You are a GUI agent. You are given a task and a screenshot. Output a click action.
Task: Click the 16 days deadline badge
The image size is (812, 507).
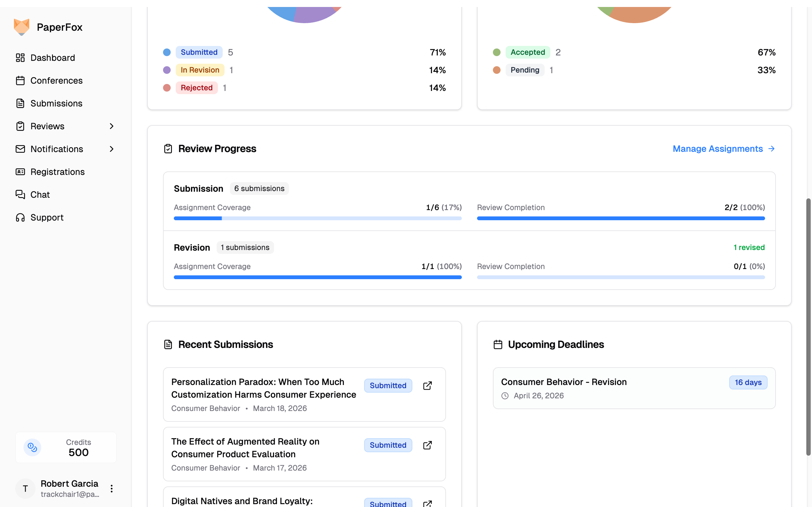coord(748,382)
